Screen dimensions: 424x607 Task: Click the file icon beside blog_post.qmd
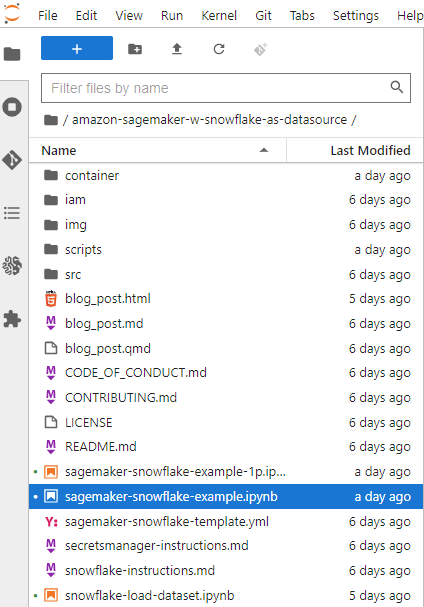tap(51, 348)
